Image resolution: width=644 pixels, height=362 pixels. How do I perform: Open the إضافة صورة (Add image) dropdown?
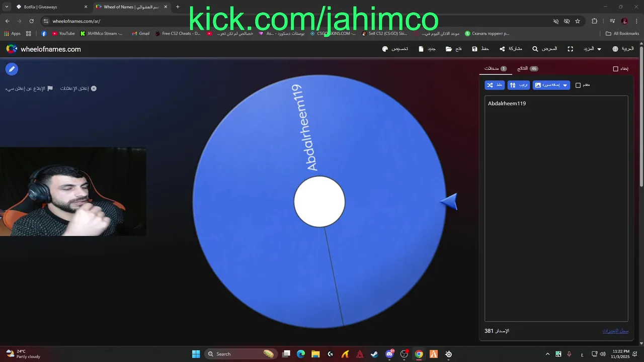[551, 85]
